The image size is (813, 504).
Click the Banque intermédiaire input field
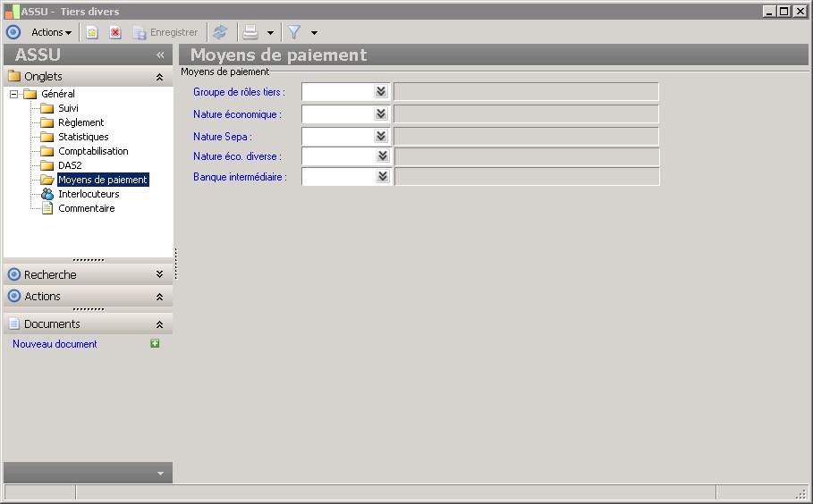[339, 177]
